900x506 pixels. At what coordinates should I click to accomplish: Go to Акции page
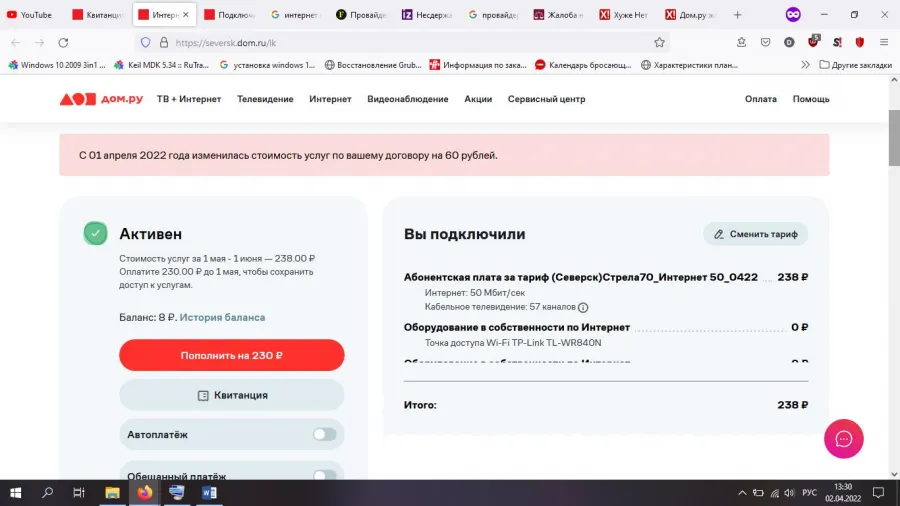pyautogui.click(x=478, y=99)
